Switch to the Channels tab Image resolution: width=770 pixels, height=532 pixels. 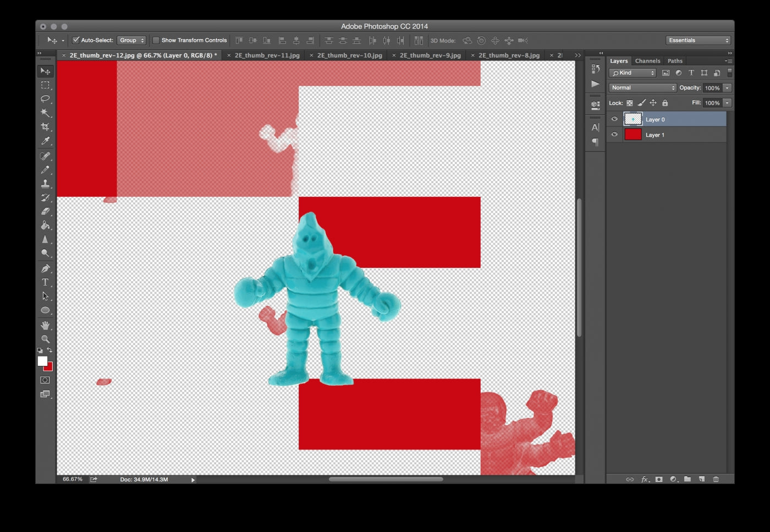[647, 61]
